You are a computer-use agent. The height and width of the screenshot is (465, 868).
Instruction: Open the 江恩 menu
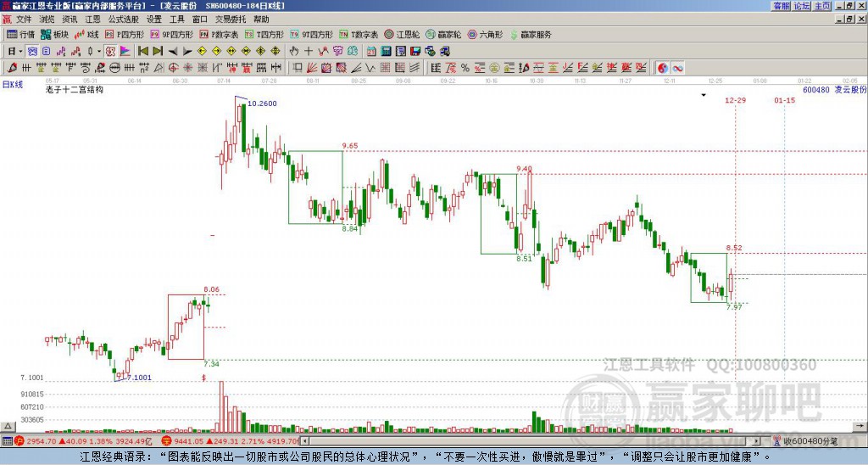(x=92, y=20)
